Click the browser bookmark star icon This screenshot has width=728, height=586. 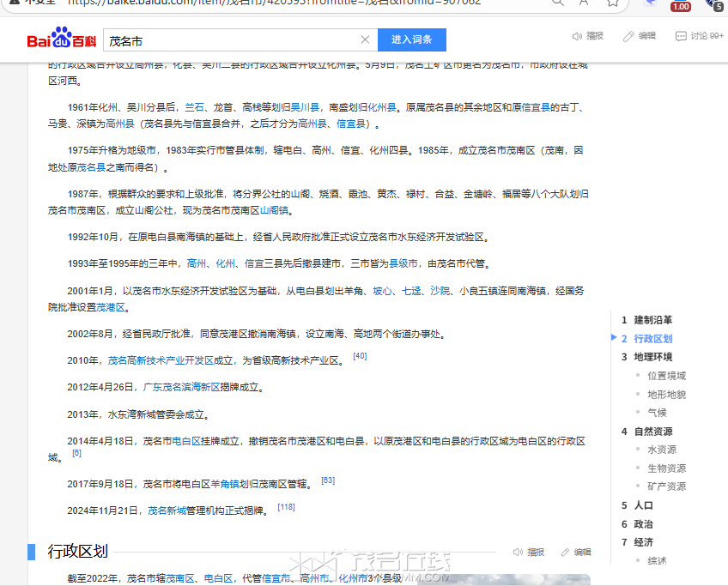(613, 3)
